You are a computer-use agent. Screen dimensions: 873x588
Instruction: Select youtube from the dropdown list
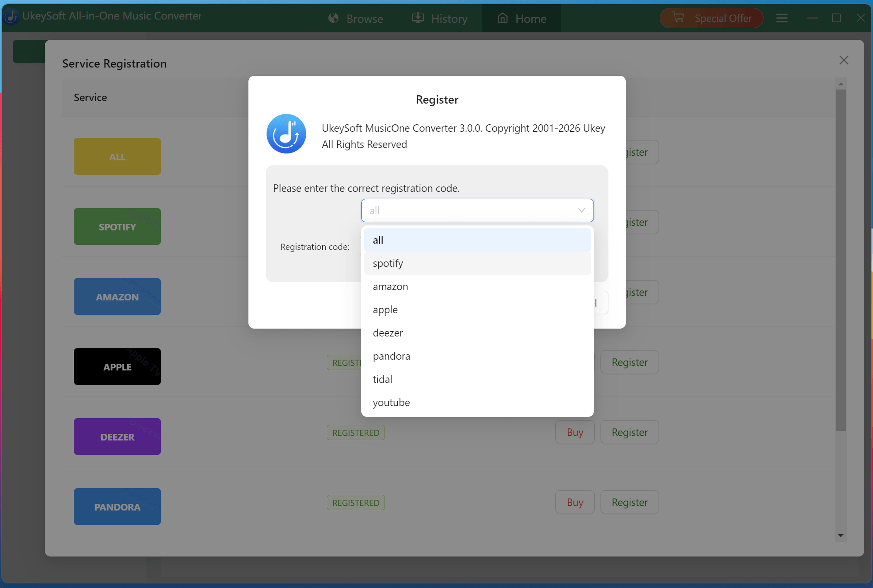[x=391, y=402]
